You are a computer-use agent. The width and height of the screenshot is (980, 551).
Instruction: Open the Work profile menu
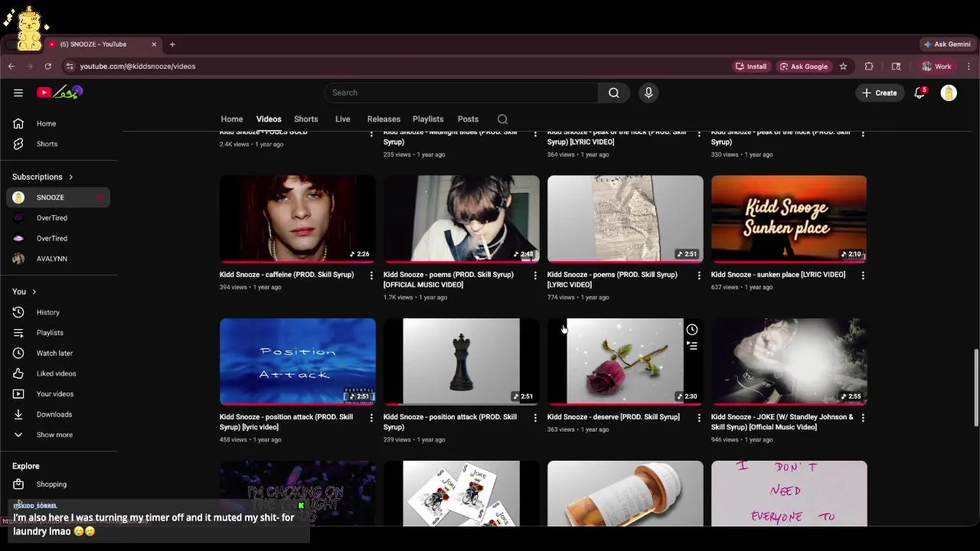[936, 67]
